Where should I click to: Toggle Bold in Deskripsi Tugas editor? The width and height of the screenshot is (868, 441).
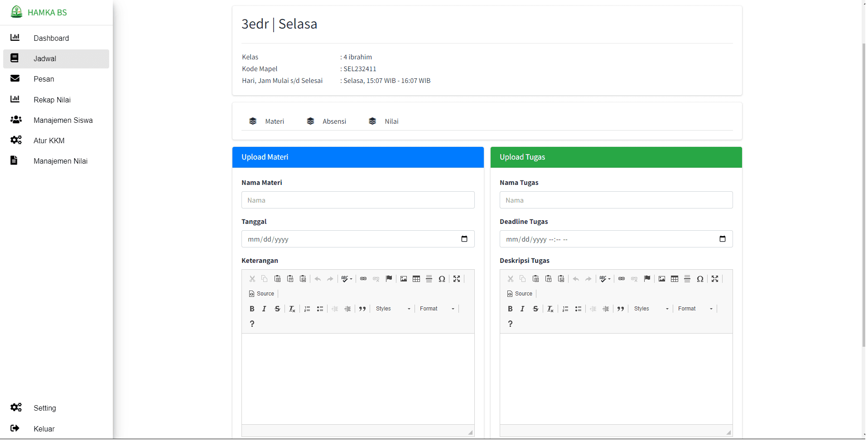pyautogui.click(x=510, y=309)
